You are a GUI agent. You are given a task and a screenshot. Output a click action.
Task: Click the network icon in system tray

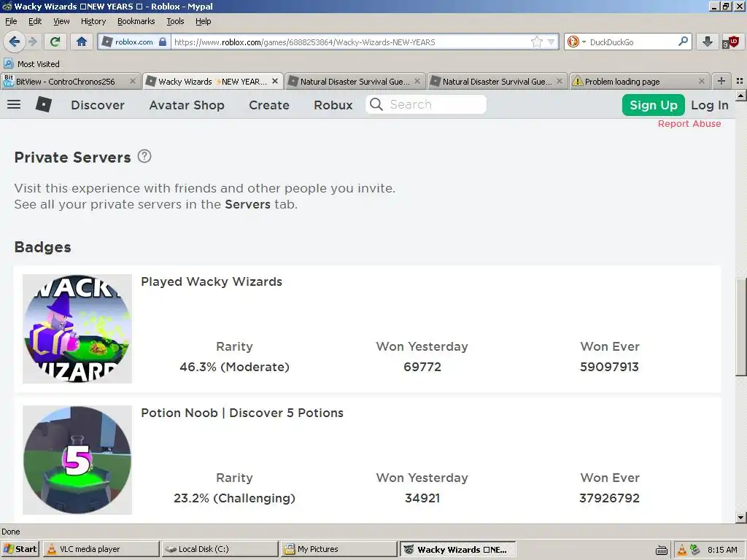click(695, 550)
